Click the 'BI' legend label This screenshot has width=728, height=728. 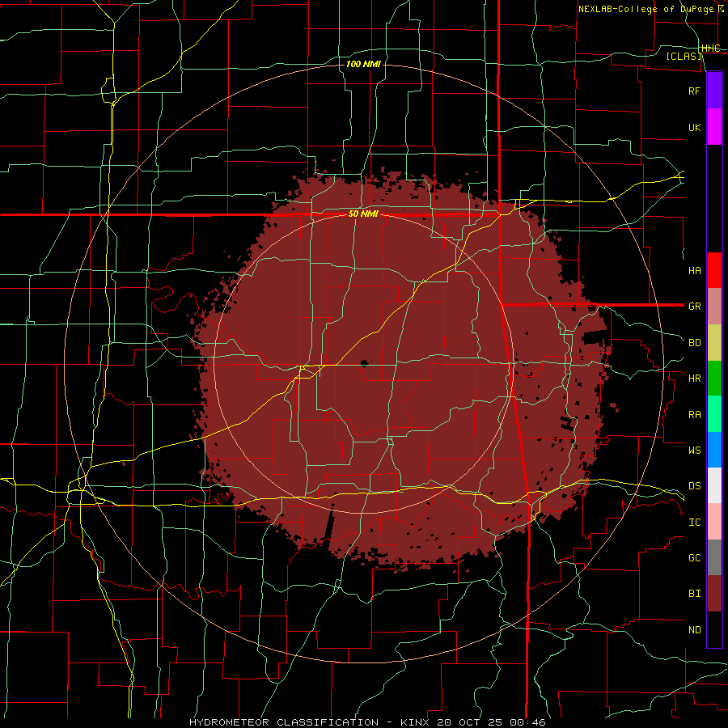pos(694,594)
